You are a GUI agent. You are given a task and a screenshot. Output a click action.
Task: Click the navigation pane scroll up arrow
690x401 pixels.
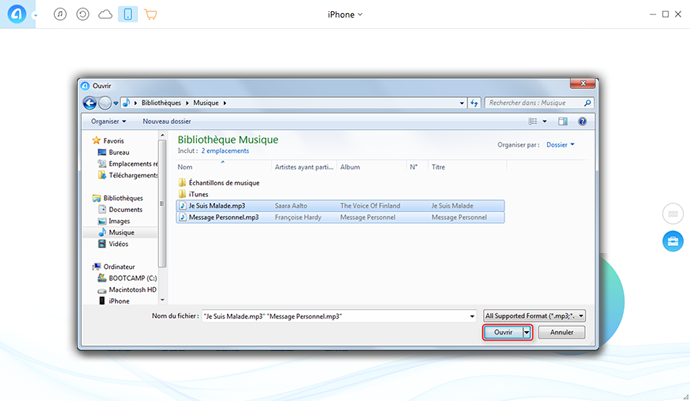coord(162,135)
